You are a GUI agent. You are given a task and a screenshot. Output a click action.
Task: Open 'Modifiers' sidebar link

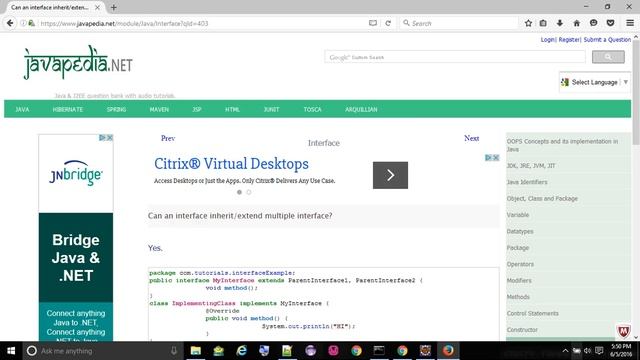pos(519,280)
